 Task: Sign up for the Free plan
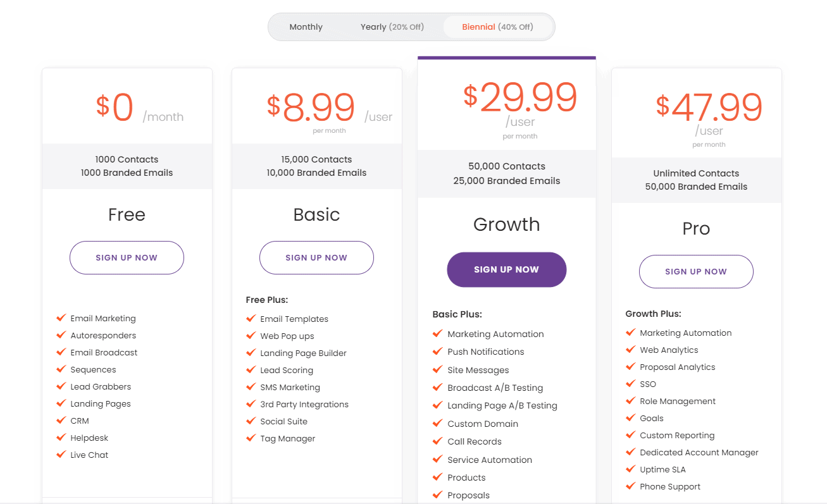(x=127, y=257)
